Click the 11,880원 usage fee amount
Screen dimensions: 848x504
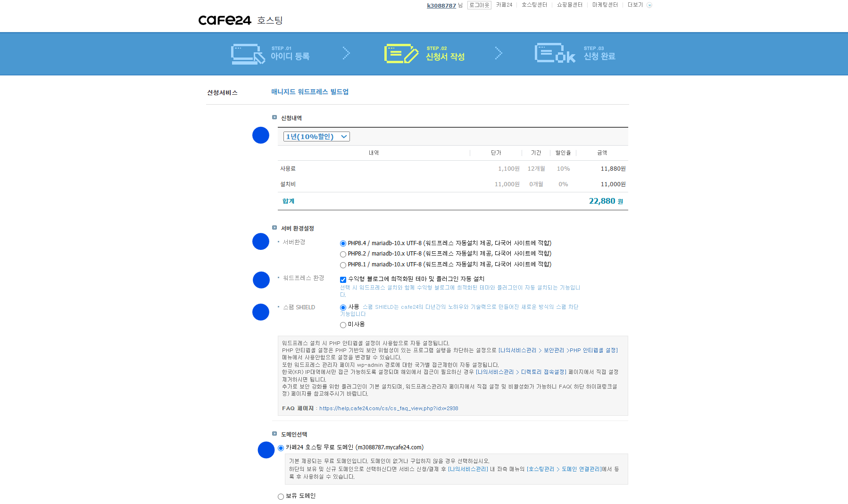(x=613, y=169)
